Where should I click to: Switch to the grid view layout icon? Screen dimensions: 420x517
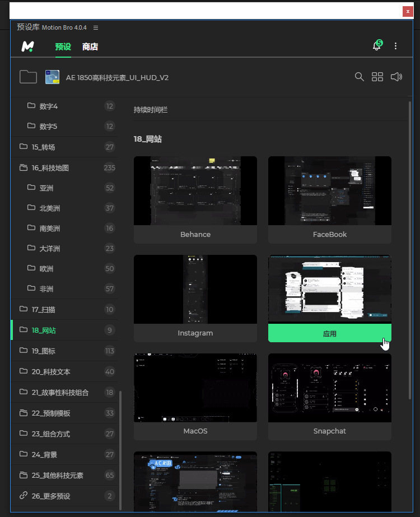click(377, 77)
